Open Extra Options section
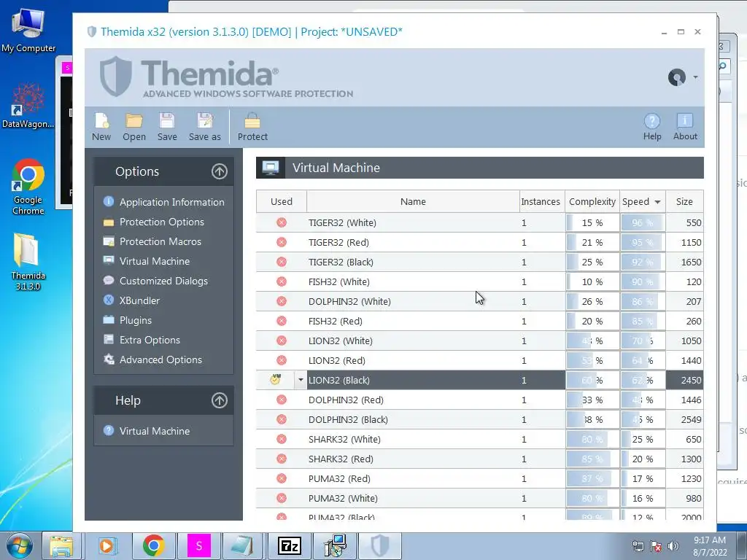 [x=150, y=340]
